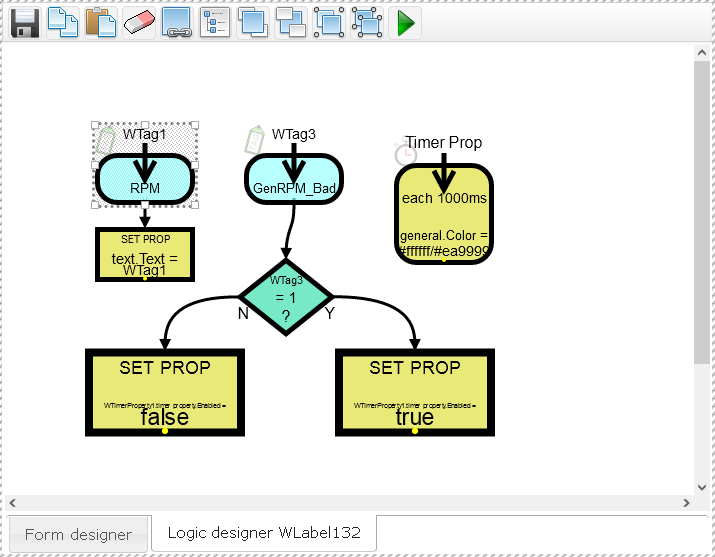Screen dimensions: 715x557
Task: Click the horizontal scrollbar right arrow
Action: (685, 502)
